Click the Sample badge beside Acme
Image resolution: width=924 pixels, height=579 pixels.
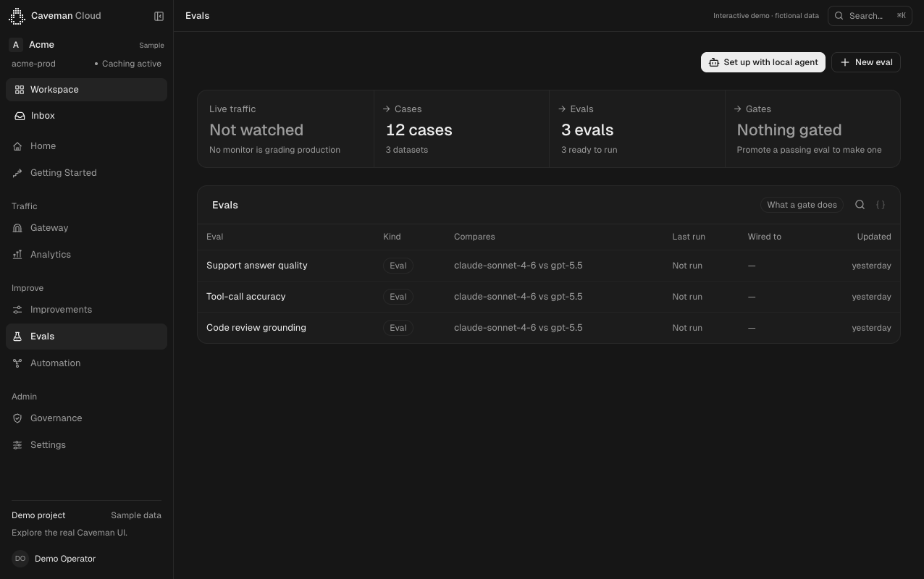tap(151, 45)
